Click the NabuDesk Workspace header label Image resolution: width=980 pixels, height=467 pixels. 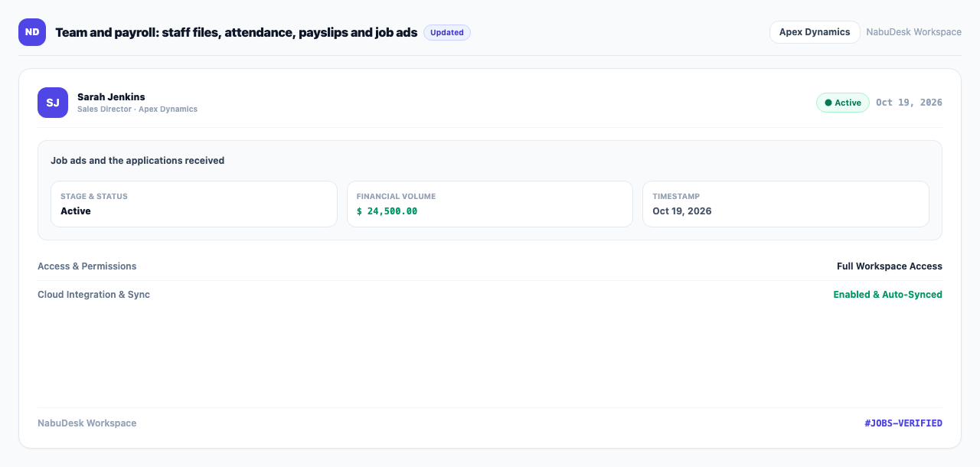913,32
